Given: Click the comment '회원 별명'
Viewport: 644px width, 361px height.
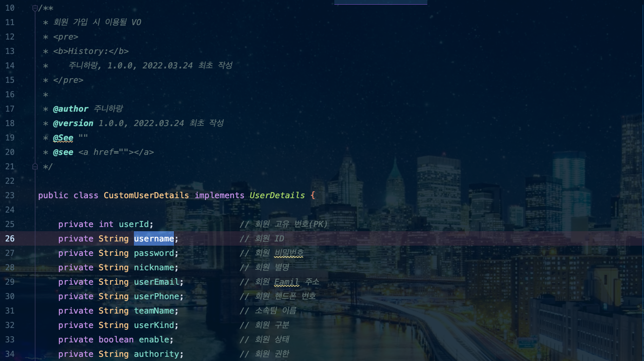Looking at the screenshot, I should pyautogui.click(x=272, y=267).
